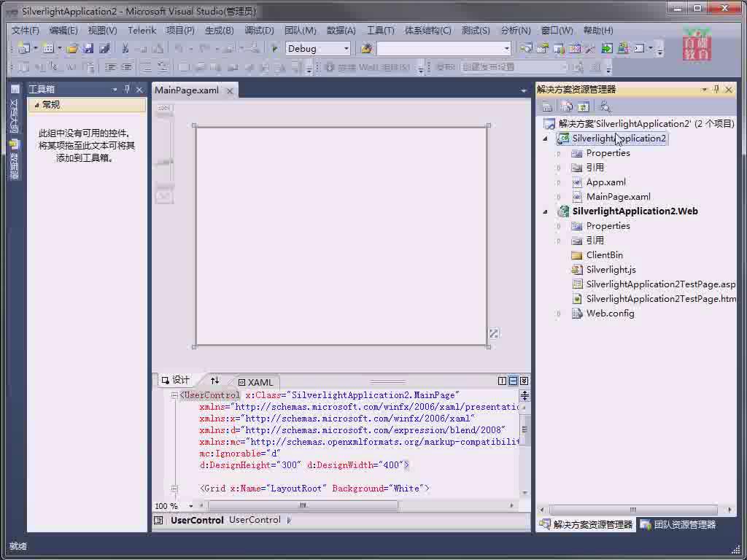Pin the Toolbox panel with the pushpin
This screenshot has height=560, width=747.
(x=127, y=89)
